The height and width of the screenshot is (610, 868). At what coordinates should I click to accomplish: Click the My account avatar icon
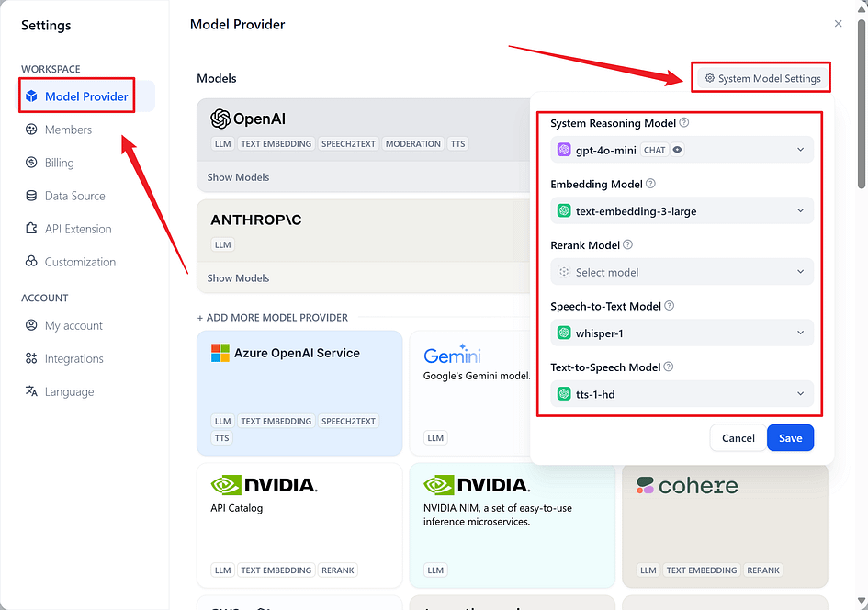[31, 325]
